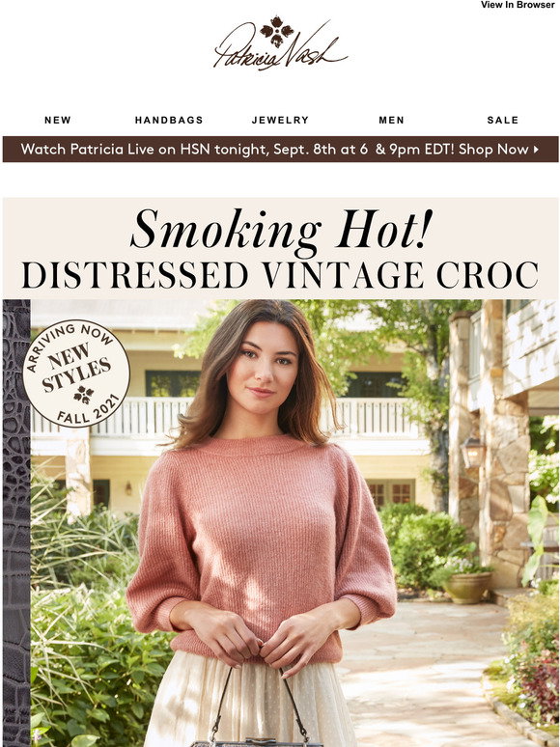The image size is (560, 747).
Task: Click the Smoking Hot! headline
Action: (281, 230)
